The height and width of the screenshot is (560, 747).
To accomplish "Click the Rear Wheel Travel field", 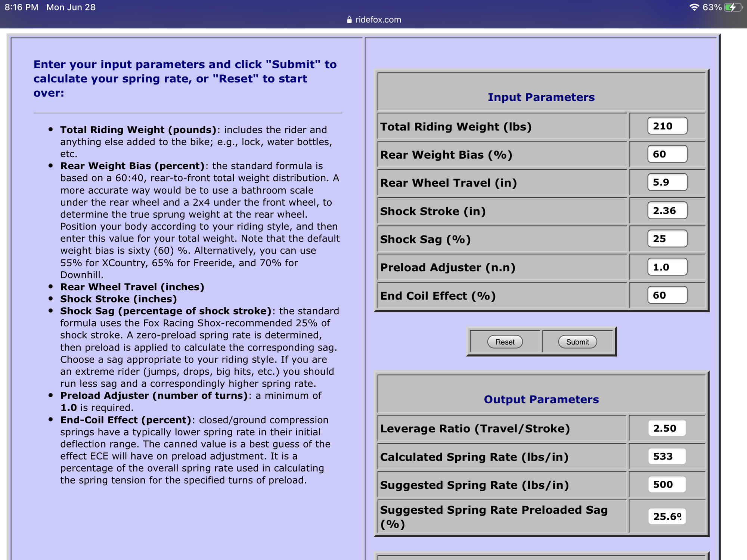I will coord(667,183).
